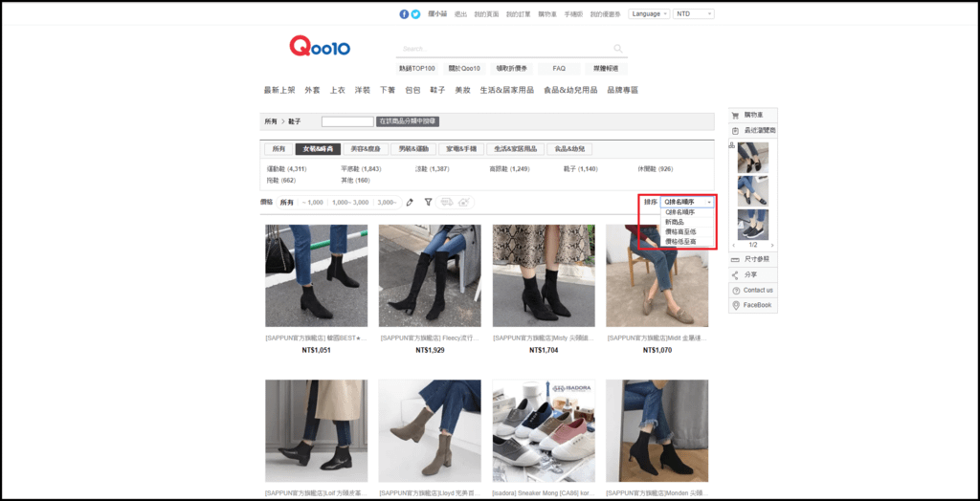Click the pencil price-edit icon
This screenshot has width=980, height=501.
coord(410,203)
